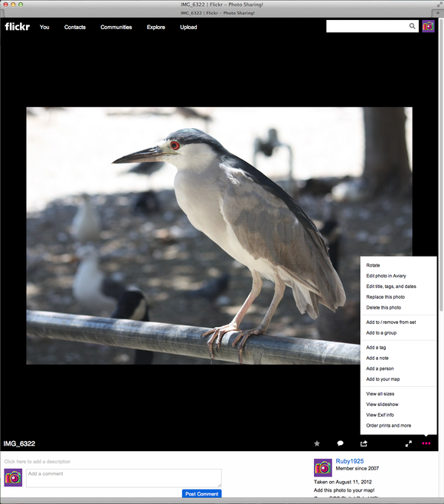Click the header search input box

pos(367,26)
